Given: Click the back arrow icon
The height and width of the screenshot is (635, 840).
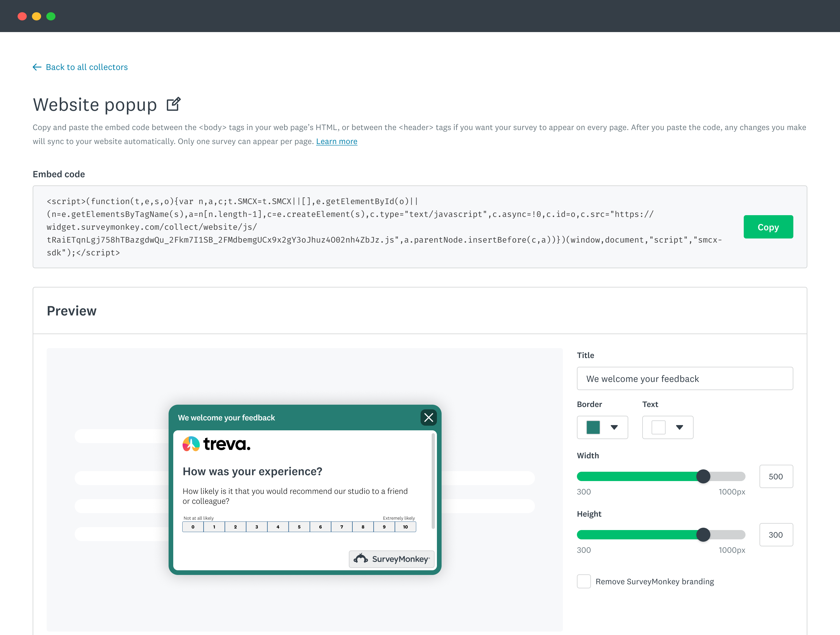Looking at the screenshot, I should tap(37, 67).
